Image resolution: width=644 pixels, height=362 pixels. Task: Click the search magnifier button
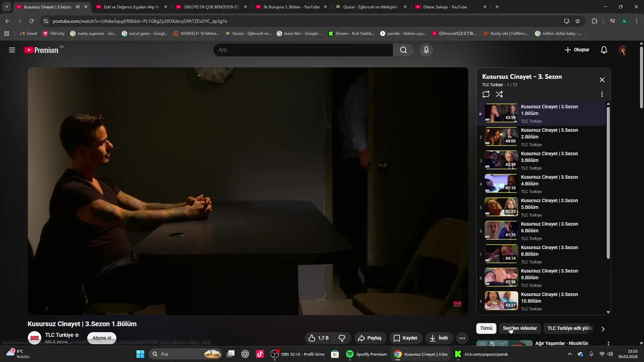(x=404, y=50)
